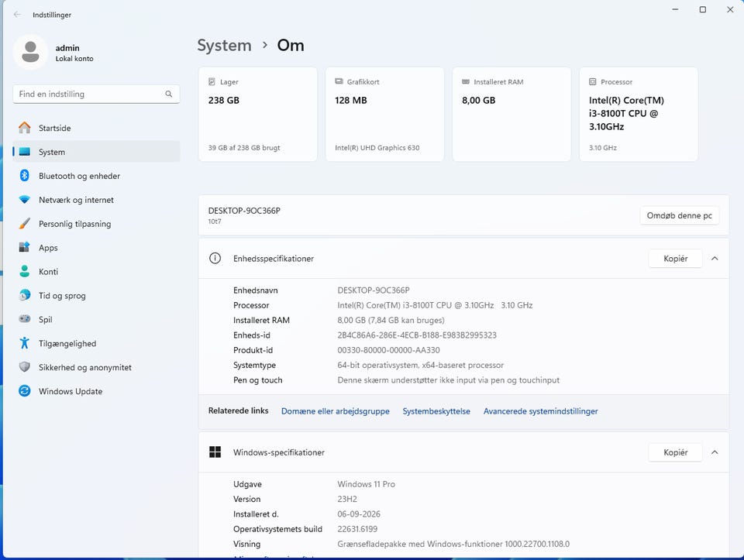Click the Windows Update refresh icon

[x=25, y=390]
